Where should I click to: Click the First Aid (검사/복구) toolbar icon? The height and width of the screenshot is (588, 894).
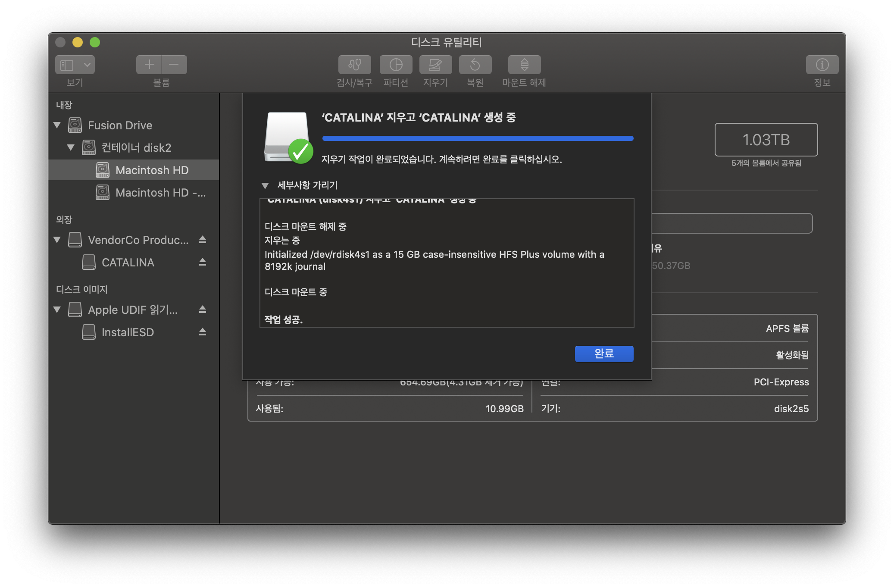[354, 65]
